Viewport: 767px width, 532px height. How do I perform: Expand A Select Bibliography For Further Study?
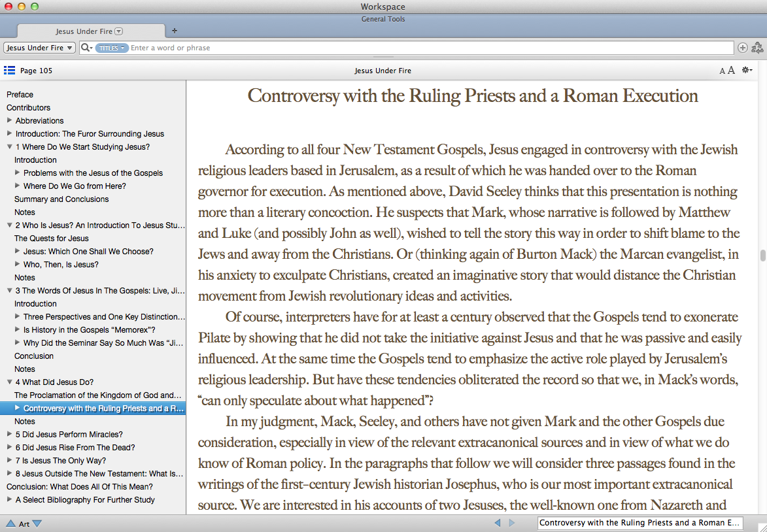pos(9,499)
